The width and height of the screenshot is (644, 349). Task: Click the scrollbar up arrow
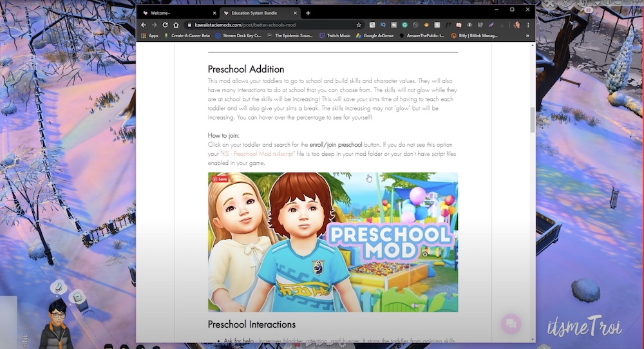click(x=533, y=45)
